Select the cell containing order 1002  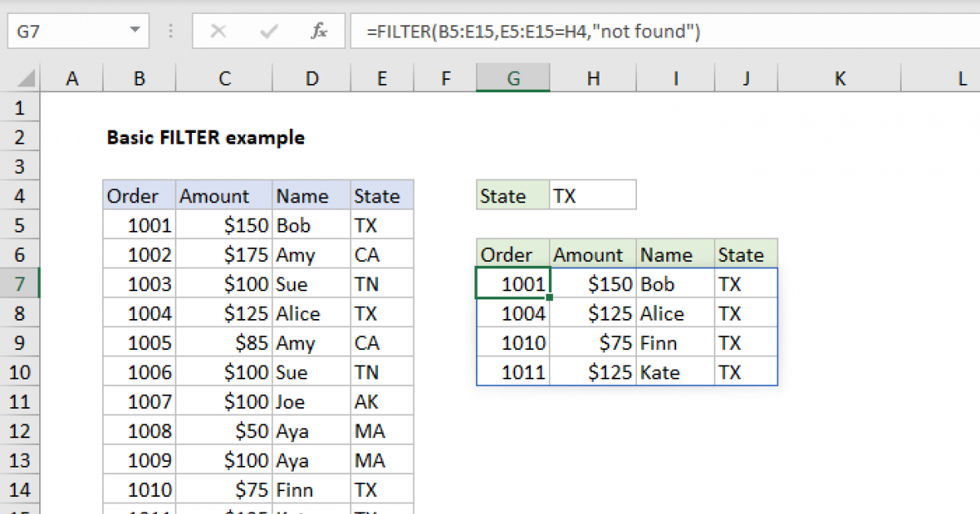[x=139, y=255]
